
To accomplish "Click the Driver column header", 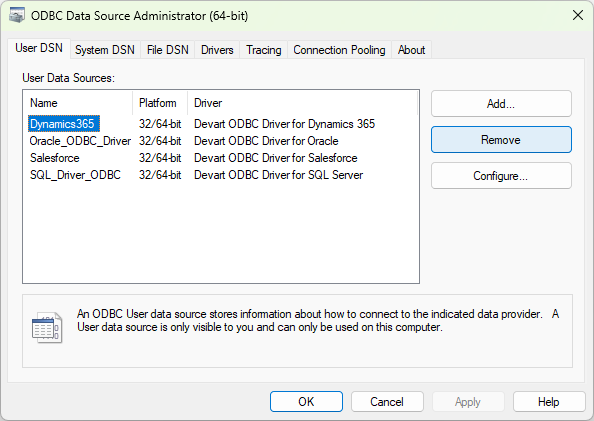I will [x=303, y=103].
